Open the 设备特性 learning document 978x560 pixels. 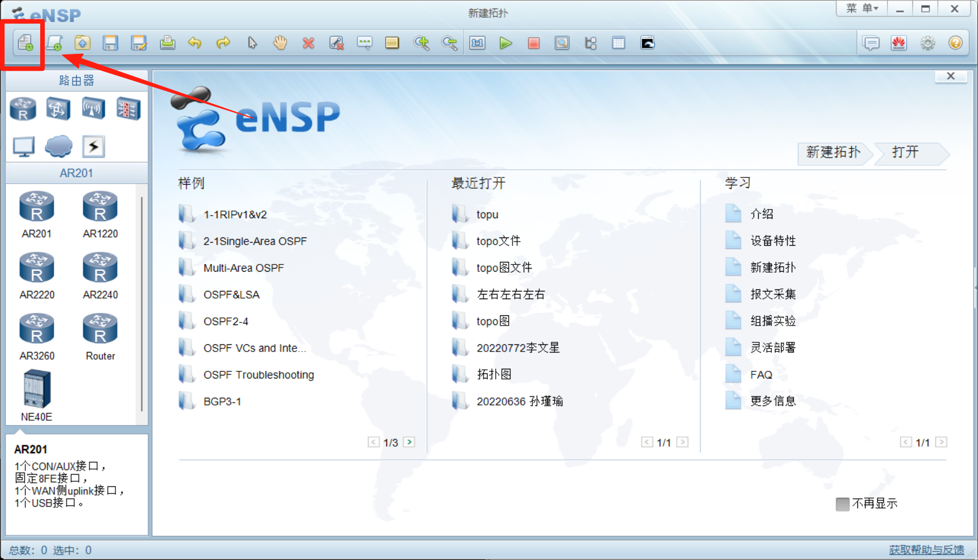tap(772, 241)
